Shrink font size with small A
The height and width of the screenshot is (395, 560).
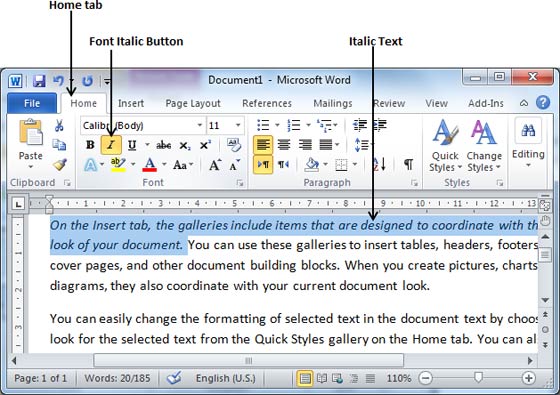click(235, 165)
